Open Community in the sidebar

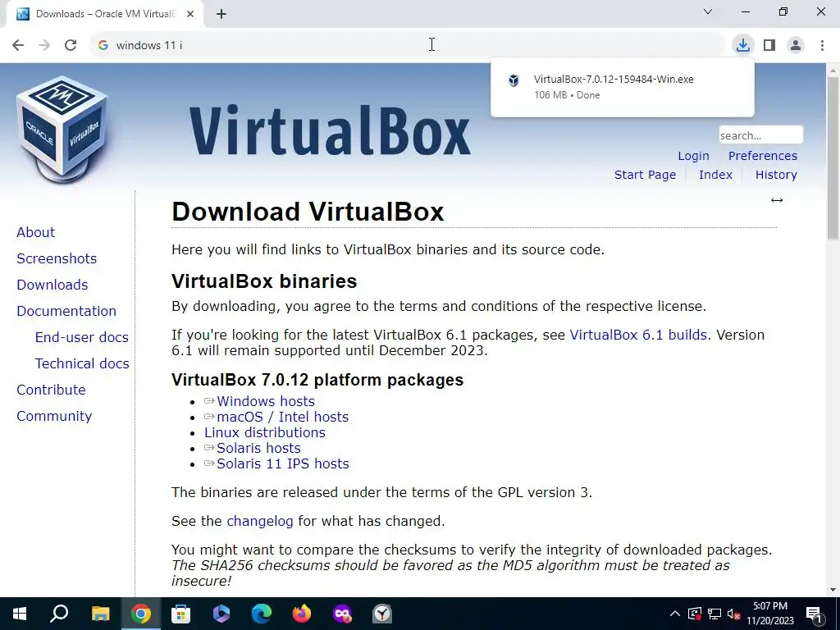54,416
